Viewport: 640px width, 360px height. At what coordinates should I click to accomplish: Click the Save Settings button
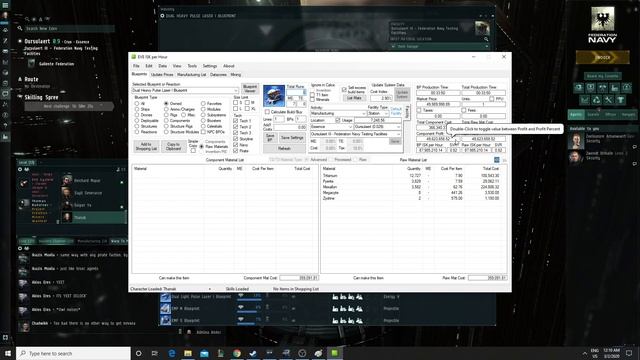pyautogui.click(x=291, y=138)
